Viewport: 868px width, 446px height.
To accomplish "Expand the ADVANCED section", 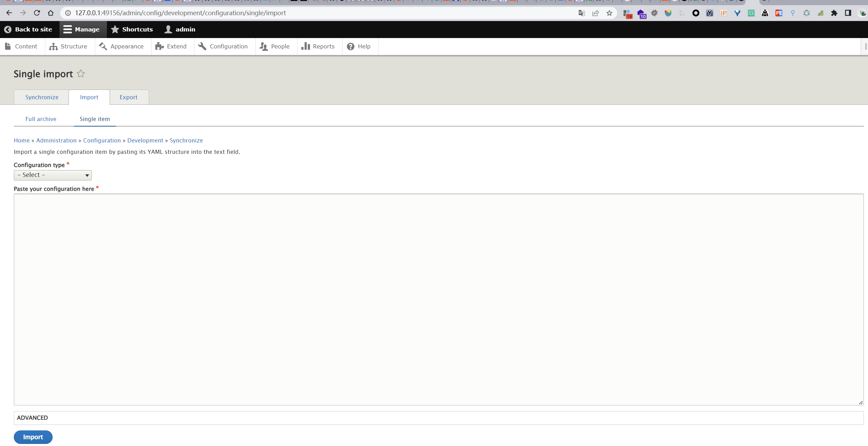I will [439, 418].
